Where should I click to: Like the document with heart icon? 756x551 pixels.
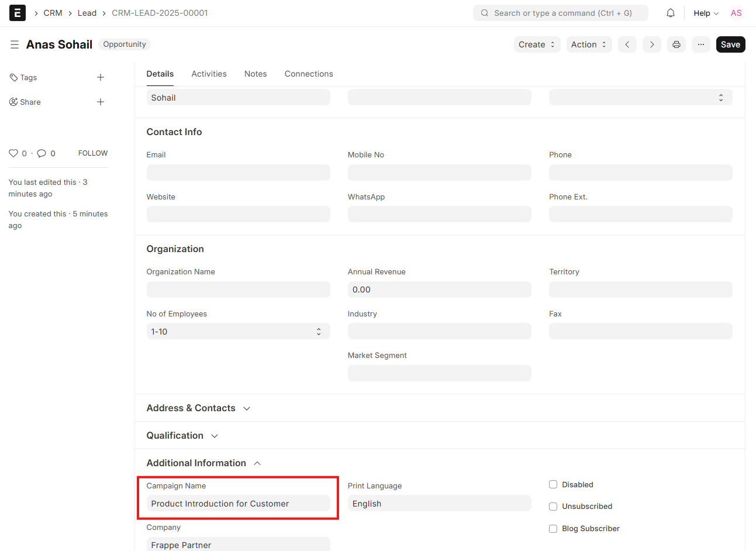pyautogui.click(x=13, y=153)
